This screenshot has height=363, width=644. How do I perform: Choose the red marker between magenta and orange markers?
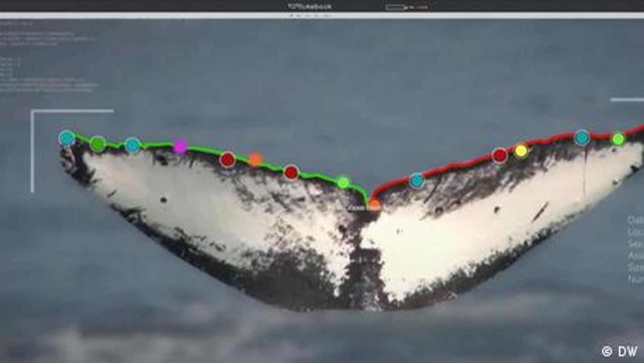point(228,160)
